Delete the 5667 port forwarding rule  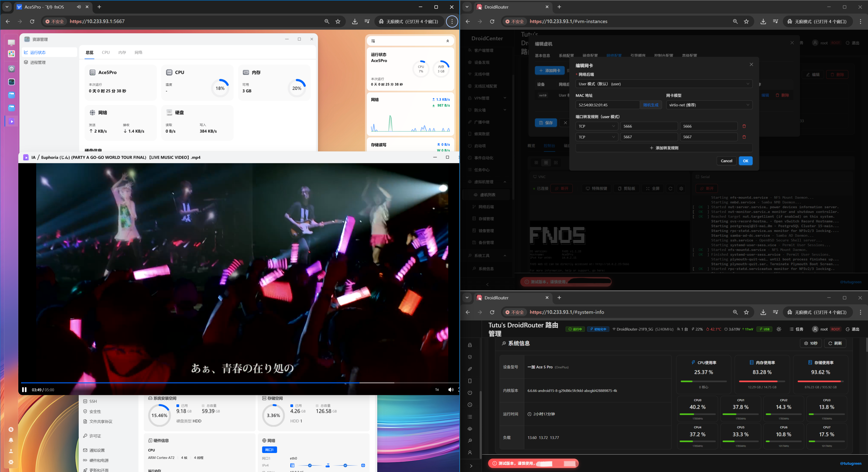744,137
